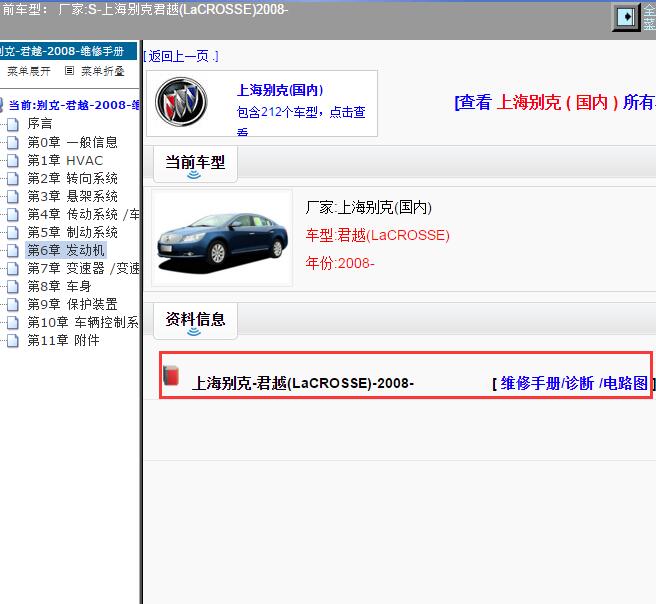Viewport: 656px width, 604px height.
Task: Open 第1章 HVAC chapter
Action: 65,160
